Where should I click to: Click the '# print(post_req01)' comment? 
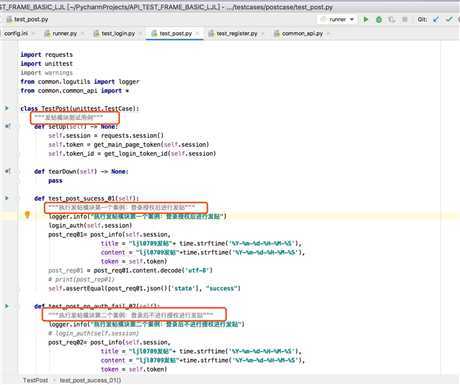tap(81, 279)
